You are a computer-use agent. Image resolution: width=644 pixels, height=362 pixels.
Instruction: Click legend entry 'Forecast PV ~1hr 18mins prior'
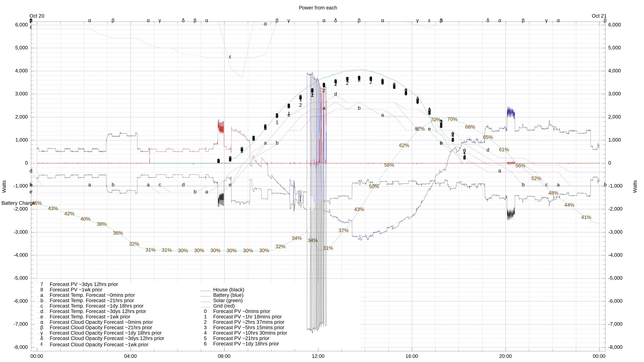point(247,317)
